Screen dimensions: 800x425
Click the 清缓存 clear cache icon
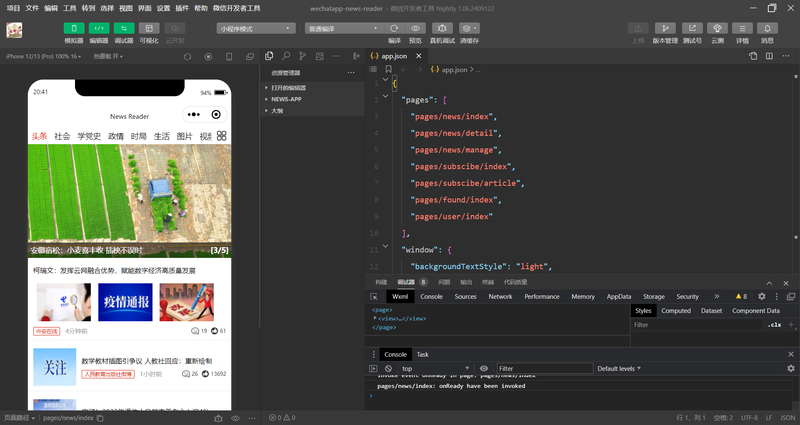(x=469, y=28)
